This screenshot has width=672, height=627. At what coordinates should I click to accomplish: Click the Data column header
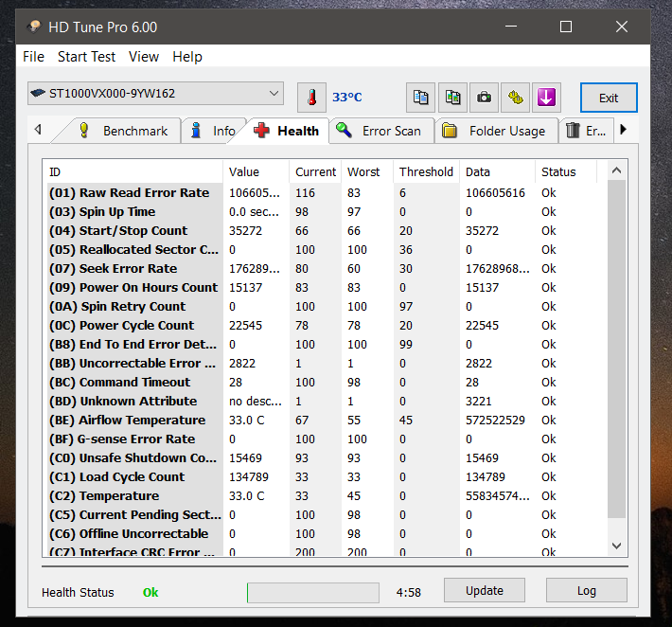pyautogui.click(x=498, y=172)
